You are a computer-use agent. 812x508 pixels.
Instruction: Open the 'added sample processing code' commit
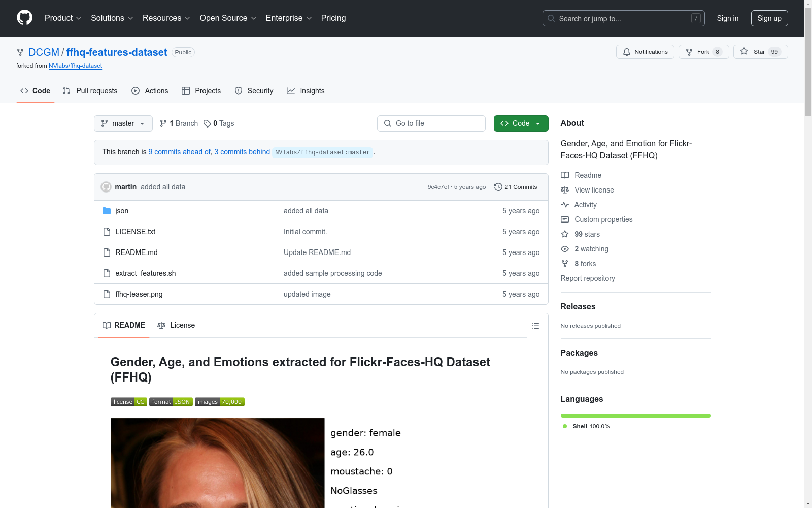point(333,273)
